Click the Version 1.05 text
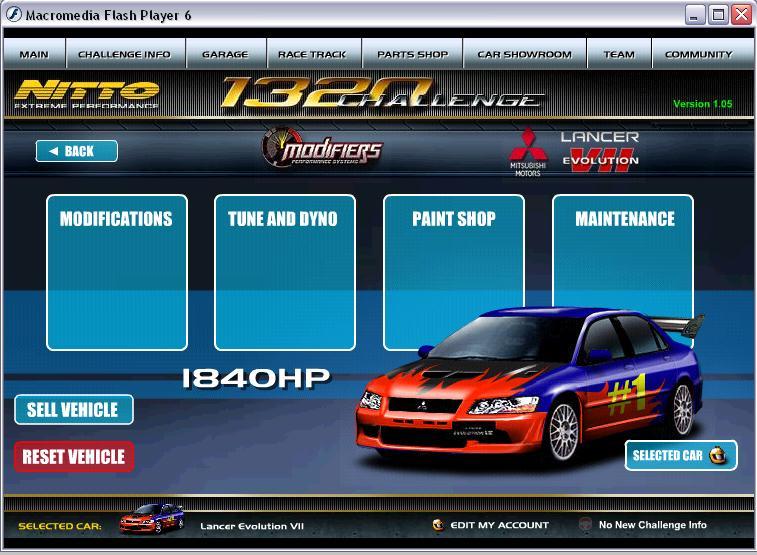Screen dimensions: 757x555 [702, 104]
